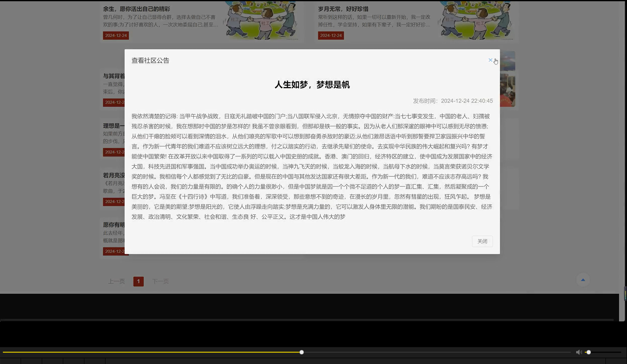Open the article 岁月无常，好好珍惜
Screen dimensions: 627x364
pos(343,8)
